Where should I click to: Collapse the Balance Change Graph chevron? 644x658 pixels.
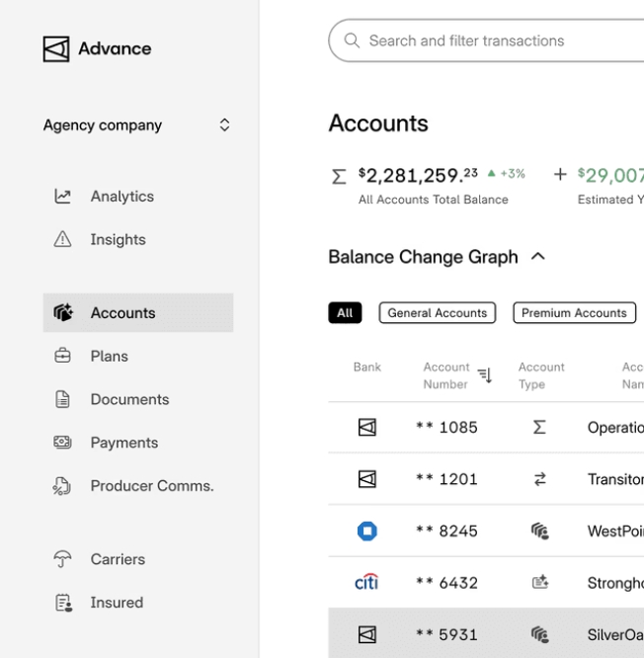[538, 257]
